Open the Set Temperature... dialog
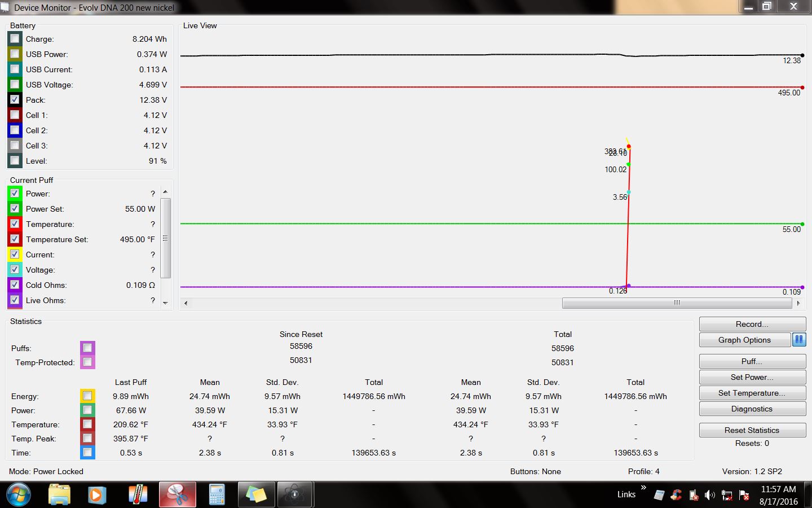 752,393
